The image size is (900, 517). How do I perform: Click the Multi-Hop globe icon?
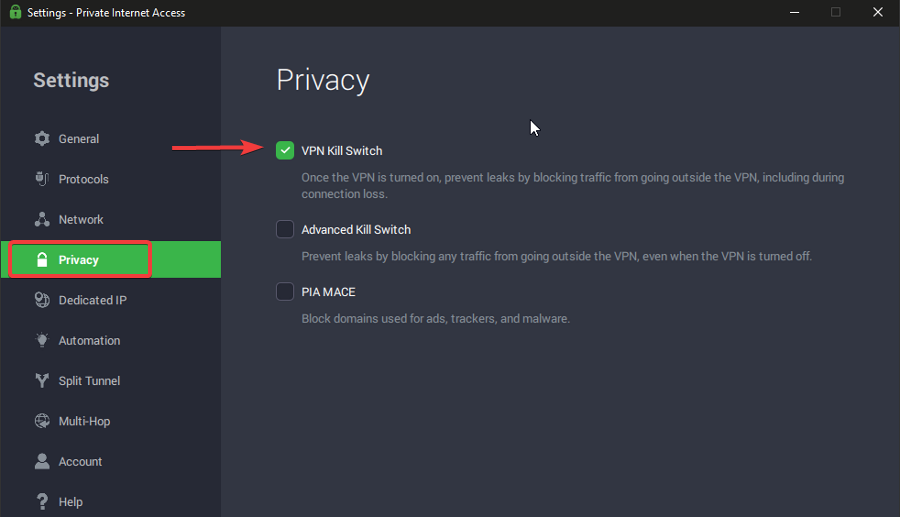(x=42, y=421)
